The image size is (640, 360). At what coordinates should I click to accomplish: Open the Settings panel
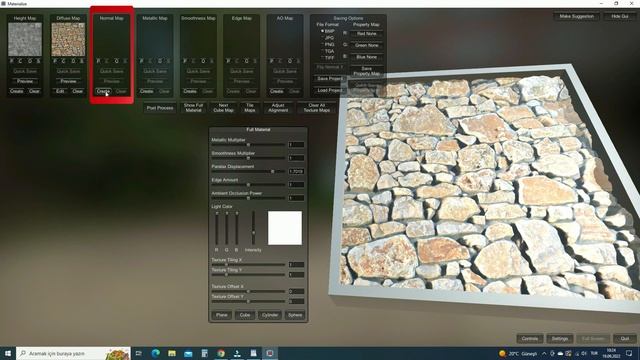pos(560,338)
